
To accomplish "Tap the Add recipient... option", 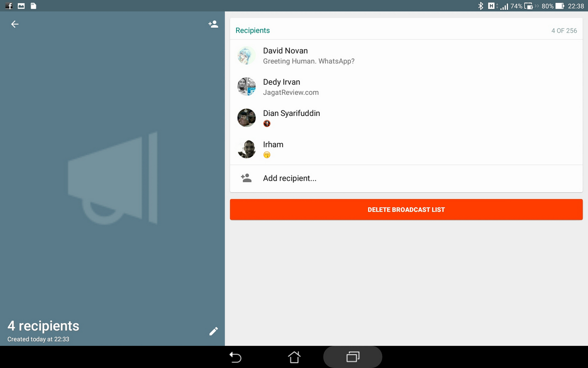I will click(289, 178).
